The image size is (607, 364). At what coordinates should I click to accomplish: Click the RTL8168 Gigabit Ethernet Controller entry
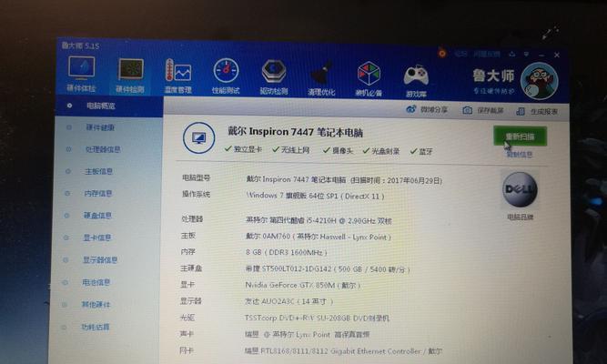tap(343, 351)
